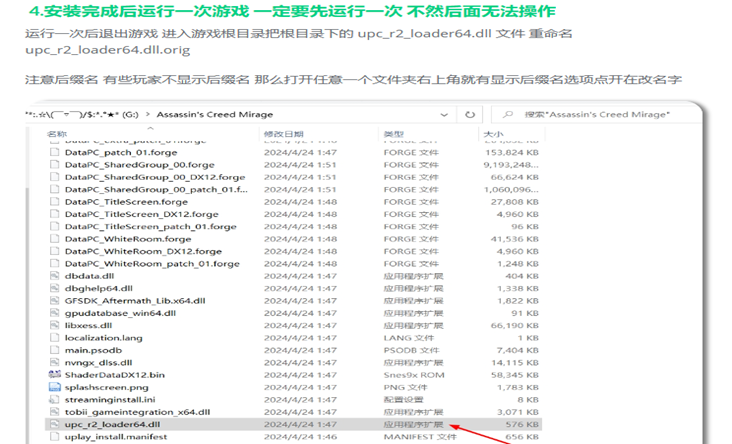Viewport: 732px width, 444px height.
Task: Sort by the 名称 column header
Action: pos(57,134)
